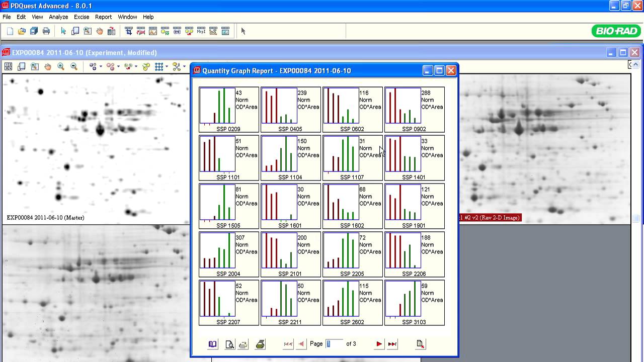Open the Excise menu

(82, 17)
